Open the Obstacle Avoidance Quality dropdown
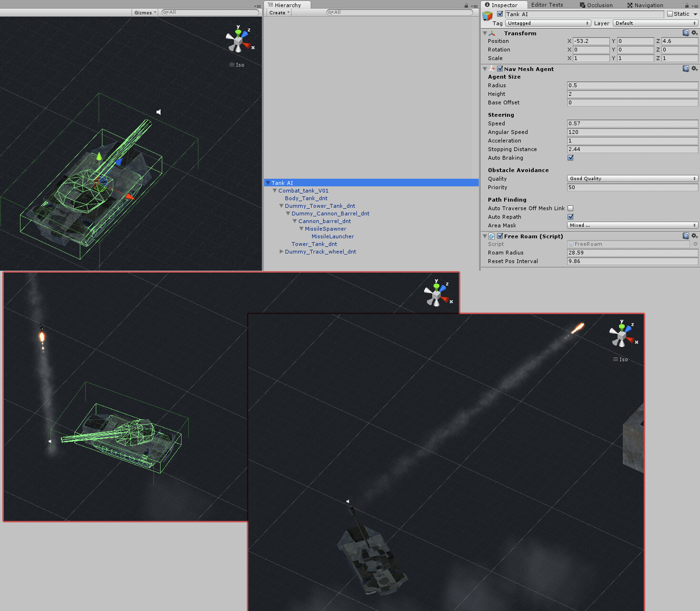This screenshot has width=700, height=611. (632, 178)
